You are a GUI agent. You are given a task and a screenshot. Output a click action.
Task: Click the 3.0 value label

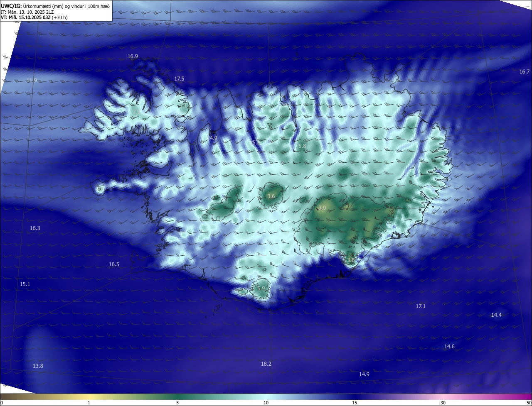[x=322, y=208]
